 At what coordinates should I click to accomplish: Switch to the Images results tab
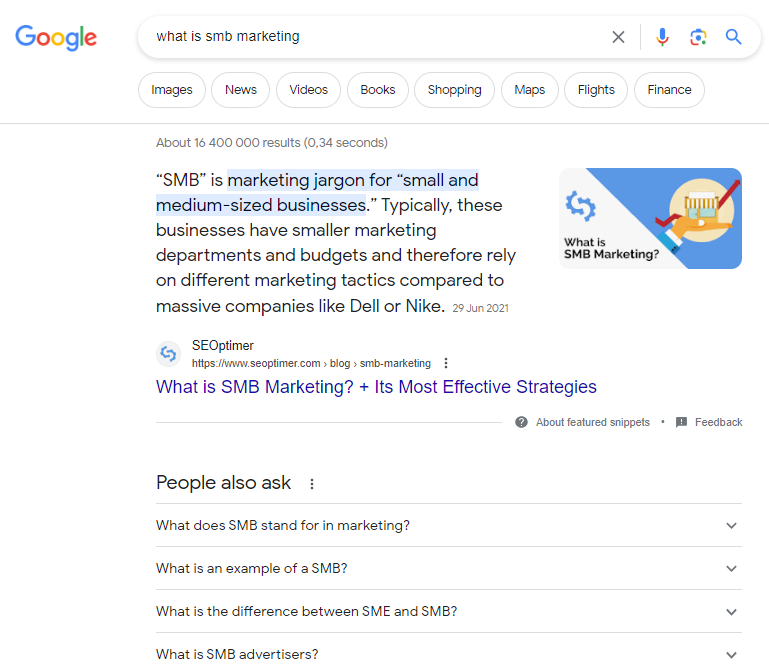point(172,90)
